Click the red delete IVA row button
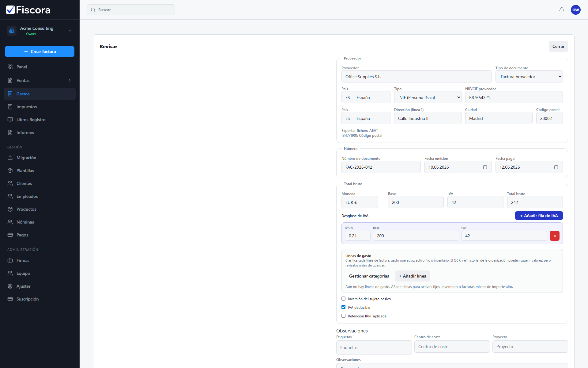This screenshot has width=588, height=368. (x=554, y=236)
